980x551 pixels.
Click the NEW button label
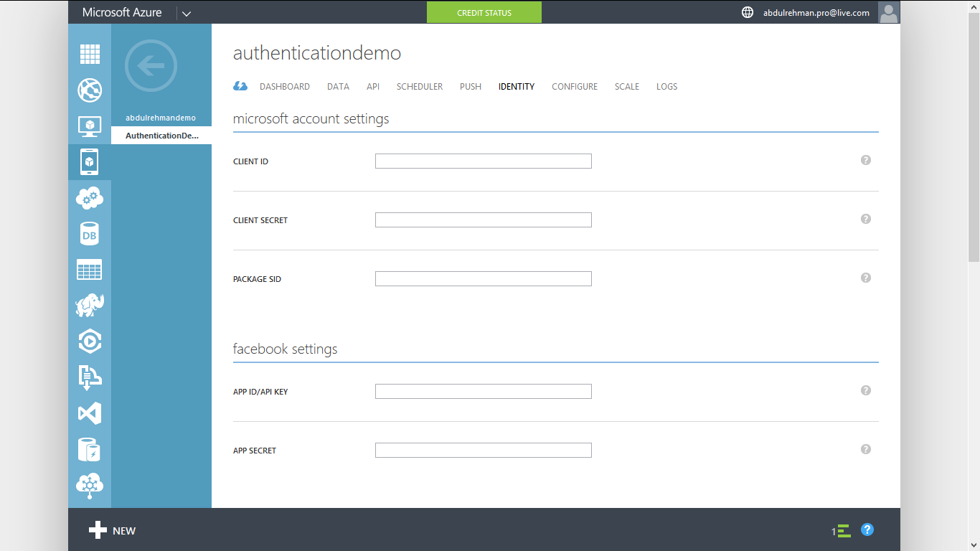coord(124,531)
